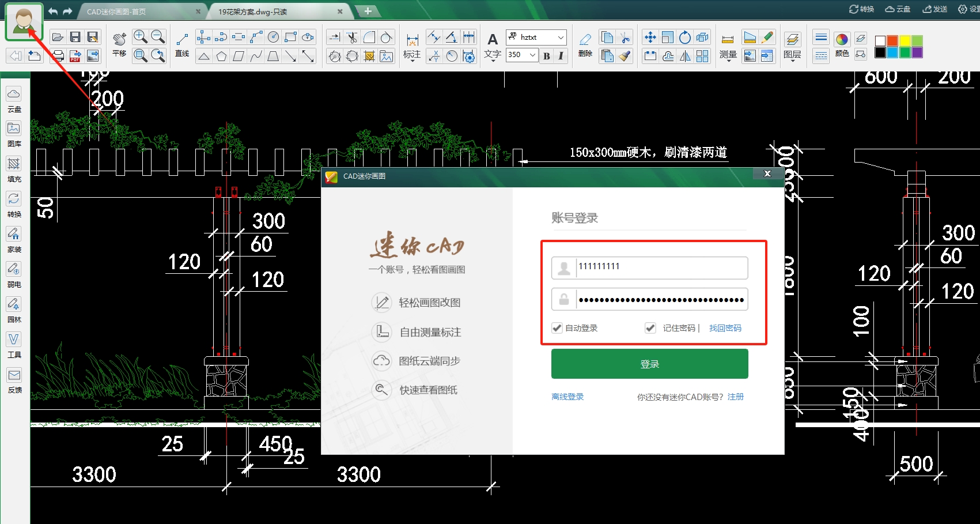This screenshot has height=524, width=980.
Task: Switch to CAD迷你画图-首页 tab
Action: 140,12
